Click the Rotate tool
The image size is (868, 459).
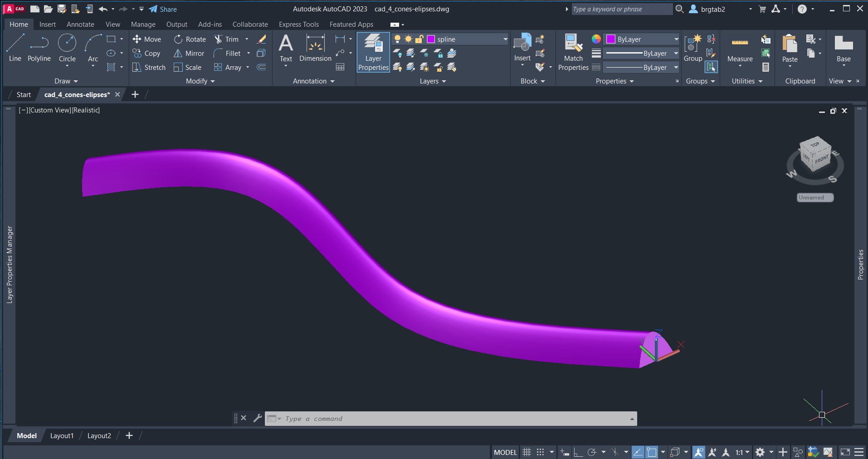pyautogui.click(x=190, y=39)
